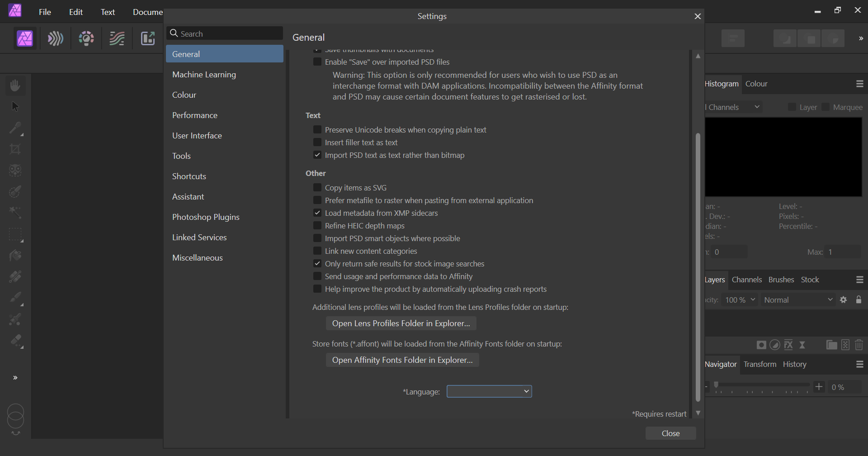Add a mask layer icon in Layers panel
Viewport: 868px width, 456px height.
tap(761, 345)
